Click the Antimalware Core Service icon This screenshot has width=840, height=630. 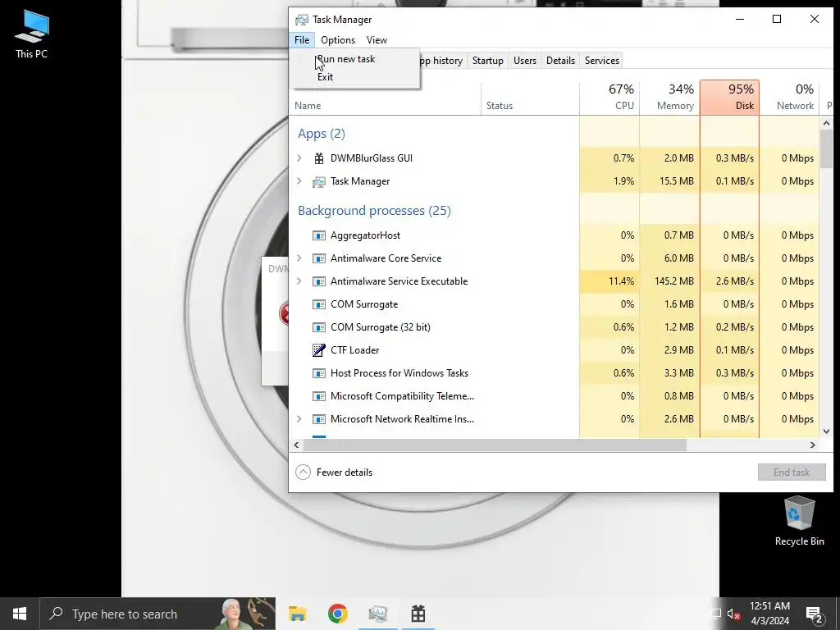[x=319, y=258]
